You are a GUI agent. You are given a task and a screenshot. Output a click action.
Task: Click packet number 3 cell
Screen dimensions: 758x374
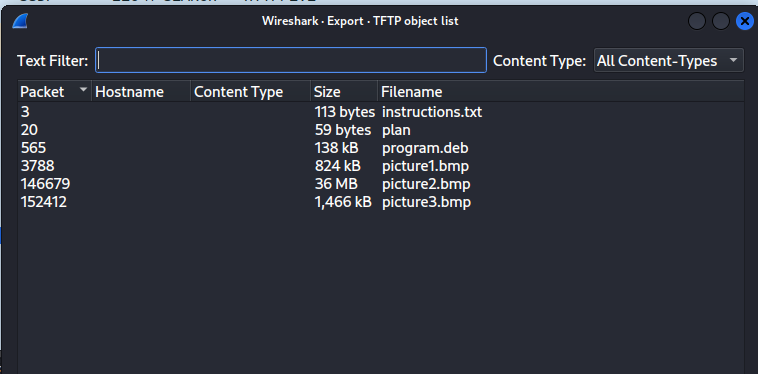click(x=25, y=112)
